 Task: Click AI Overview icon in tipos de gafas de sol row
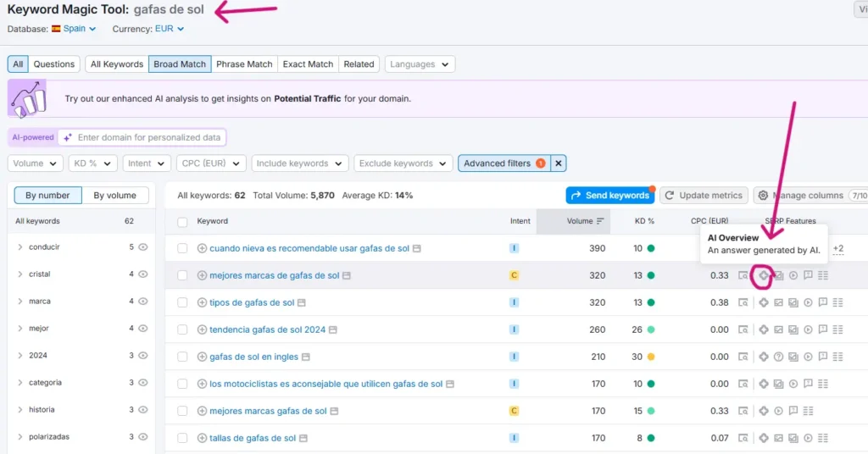764,302
